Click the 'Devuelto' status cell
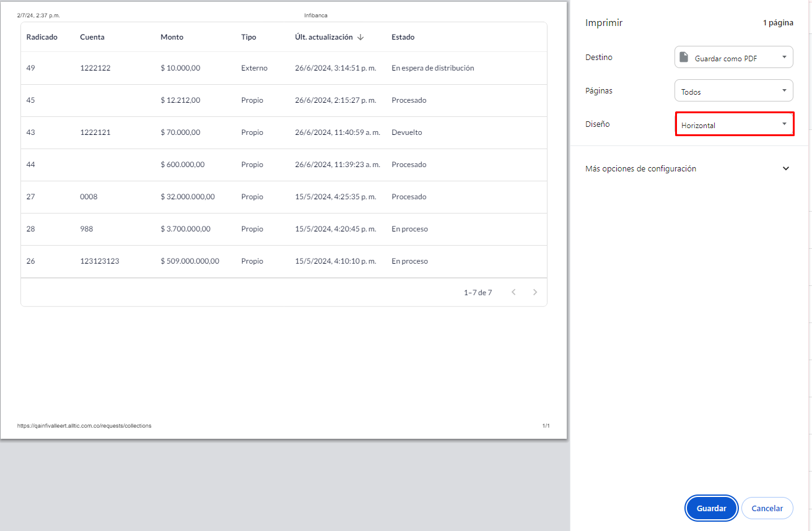This screenshot has height=531, width=812. pos(407,132)
